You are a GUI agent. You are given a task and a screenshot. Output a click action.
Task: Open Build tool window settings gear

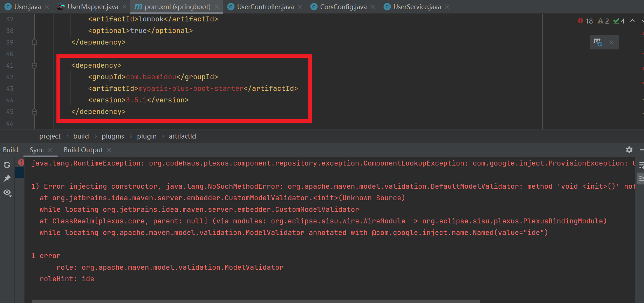629,150
